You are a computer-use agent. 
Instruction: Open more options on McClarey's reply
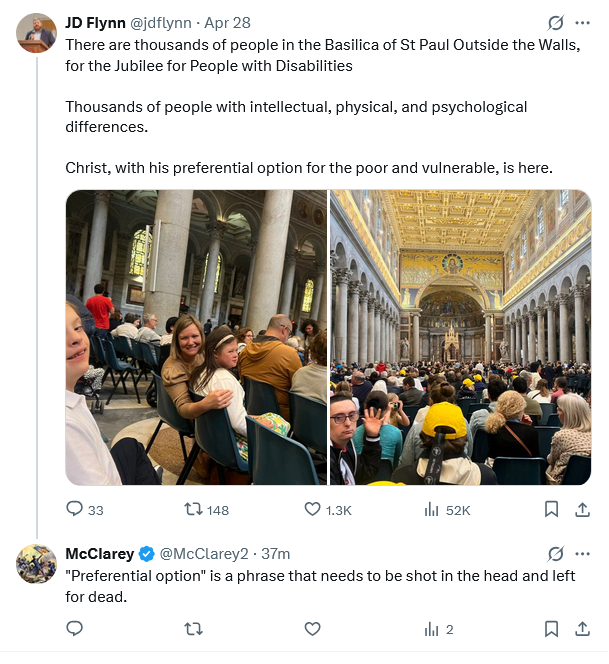pos(583,553)
